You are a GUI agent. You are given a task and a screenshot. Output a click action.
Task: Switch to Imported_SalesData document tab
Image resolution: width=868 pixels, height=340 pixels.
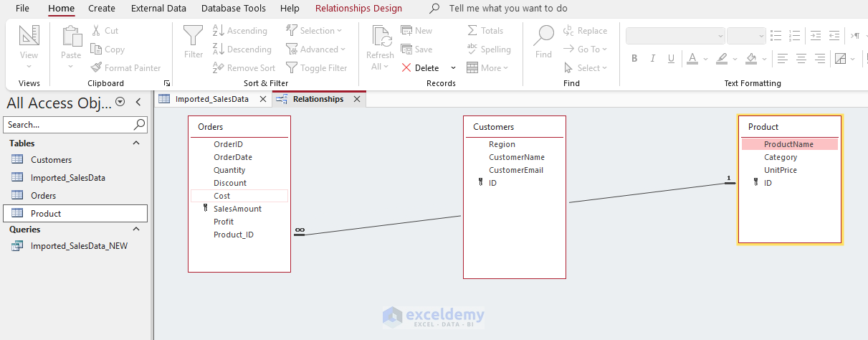pyautogui.click(x=211, y=99)
